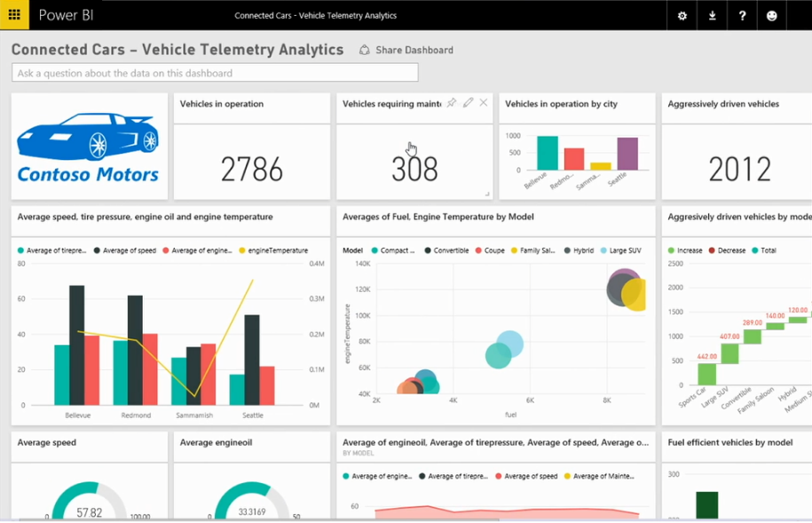Click the Sammamish axis label in combo chart
The width and height of the screenshot is (812, 523).
coord(194,416)
